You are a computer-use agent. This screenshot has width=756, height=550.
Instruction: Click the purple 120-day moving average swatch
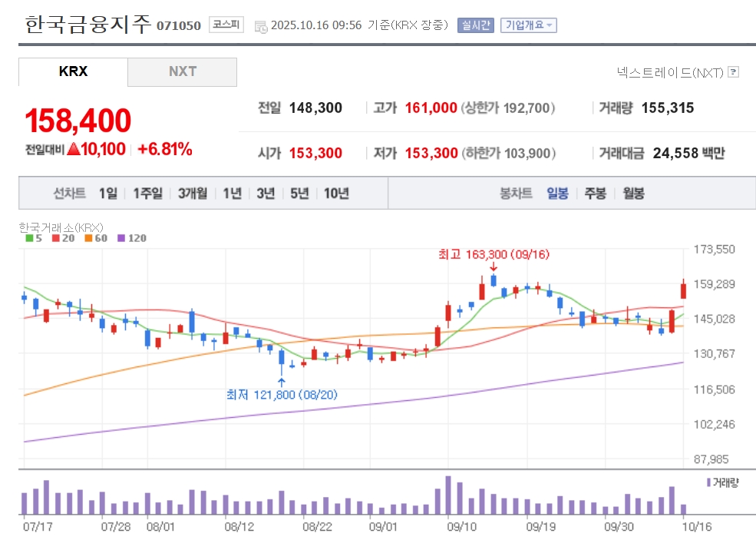[x=121, y=238]
